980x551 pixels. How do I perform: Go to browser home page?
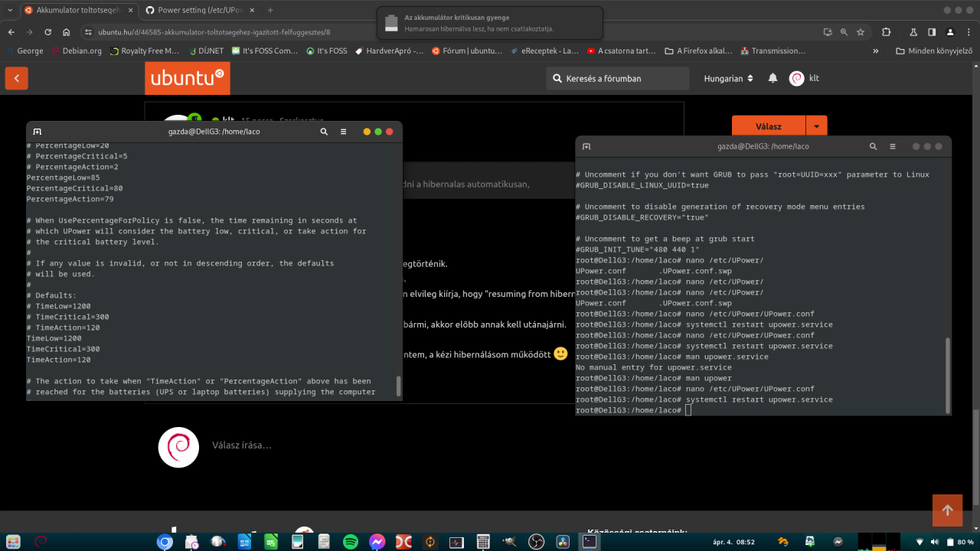(x=67, y=32)
